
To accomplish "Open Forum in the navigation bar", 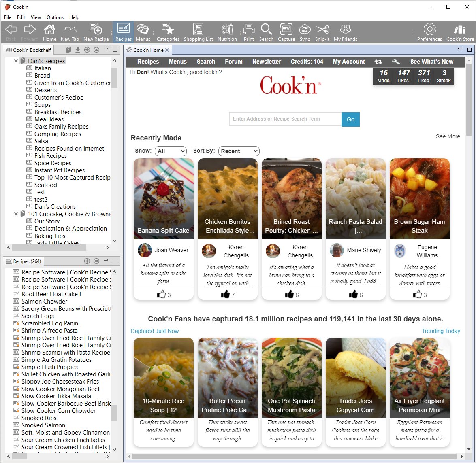I will pos(234,62).
